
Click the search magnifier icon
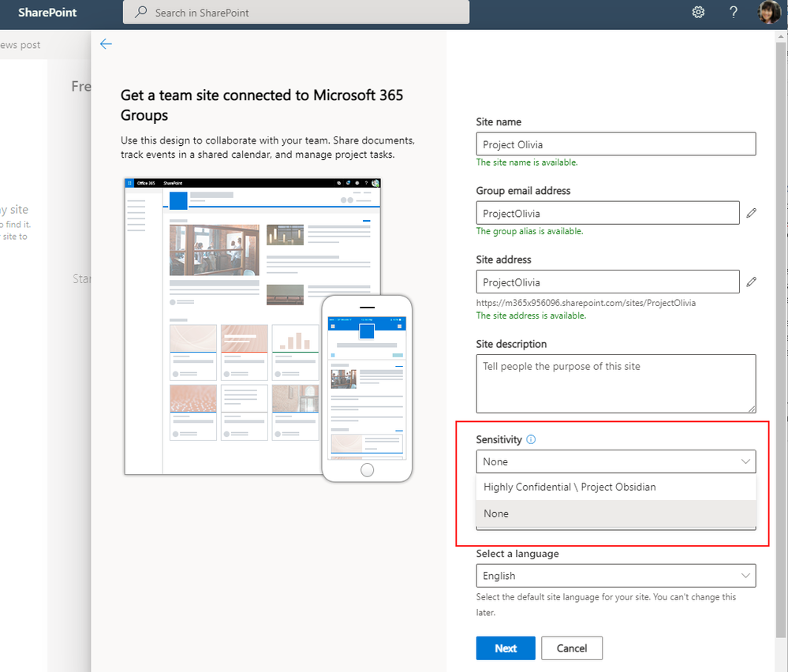tap(141, 12)
